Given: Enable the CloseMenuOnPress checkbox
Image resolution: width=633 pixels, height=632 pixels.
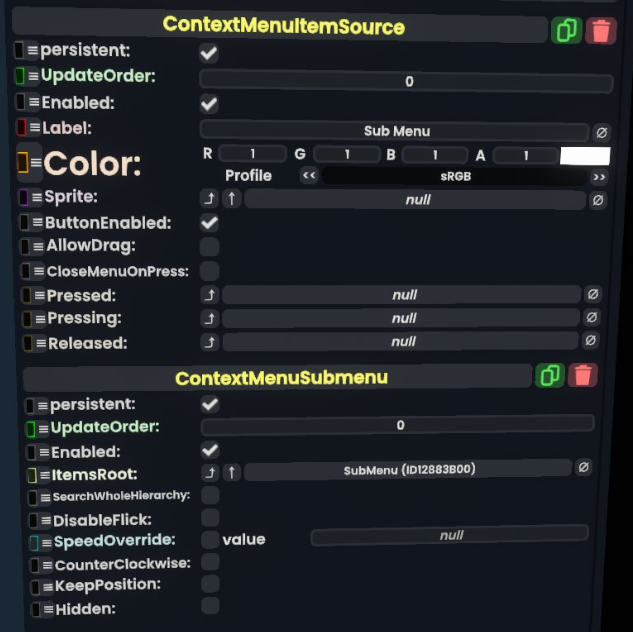Looking at the screenshot, I should tap(210, 271).
